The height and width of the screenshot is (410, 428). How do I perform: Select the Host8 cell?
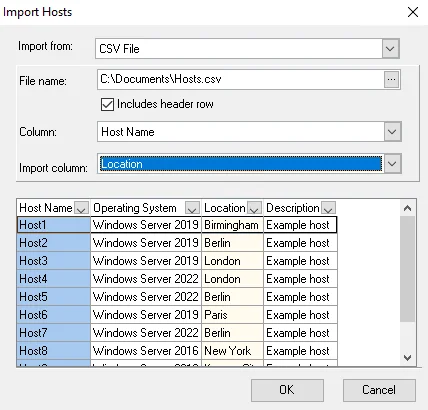[54, 351]
